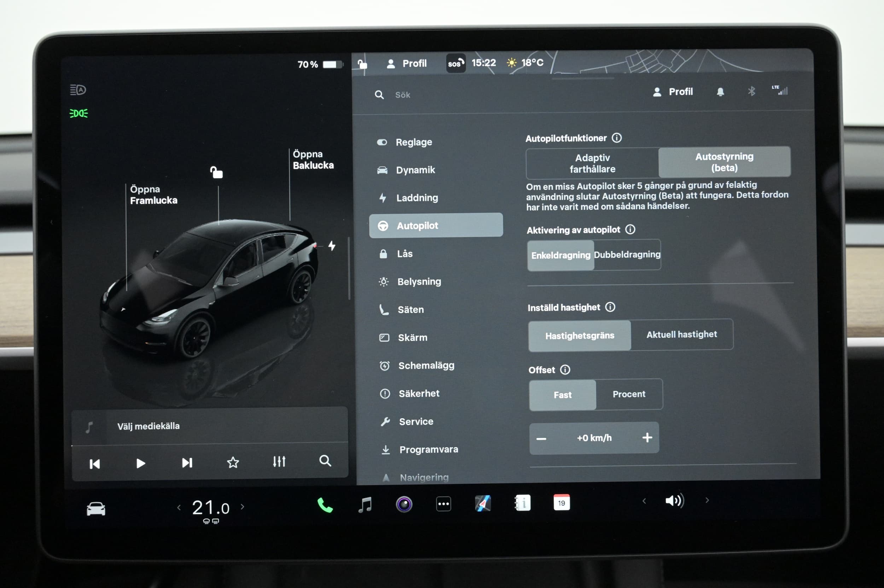Image resolution: width=884 pixels, height=588 pixels.
Task: Open the phone app in the dock
Action: coord(325,505)
